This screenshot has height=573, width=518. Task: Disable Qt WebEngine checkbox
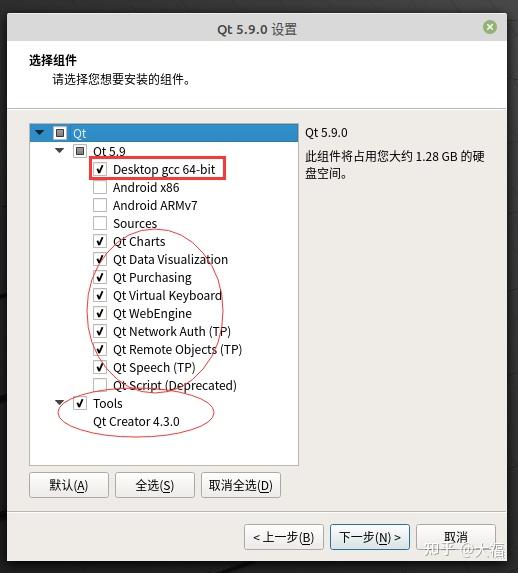tap(100, 313)
